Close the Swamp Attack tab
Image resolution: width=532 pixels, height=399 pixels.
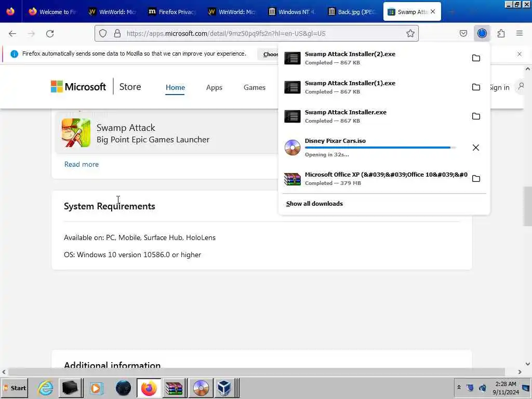pos(433,11)
